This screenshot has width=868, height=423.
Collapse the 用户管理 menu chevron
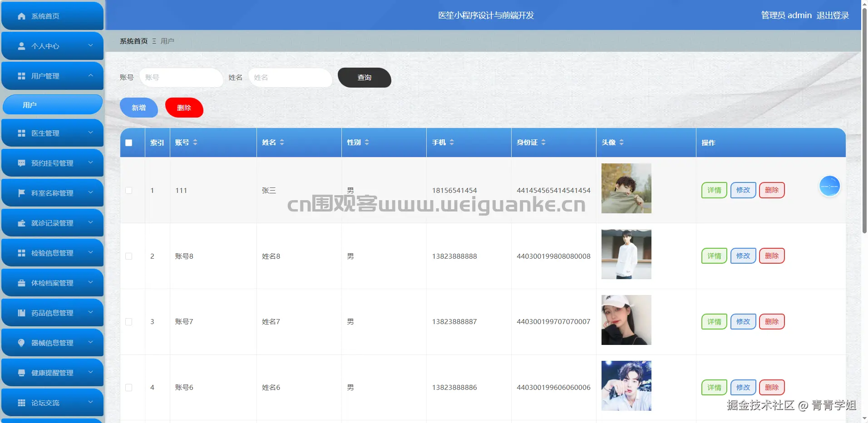(x=90, y=75)
